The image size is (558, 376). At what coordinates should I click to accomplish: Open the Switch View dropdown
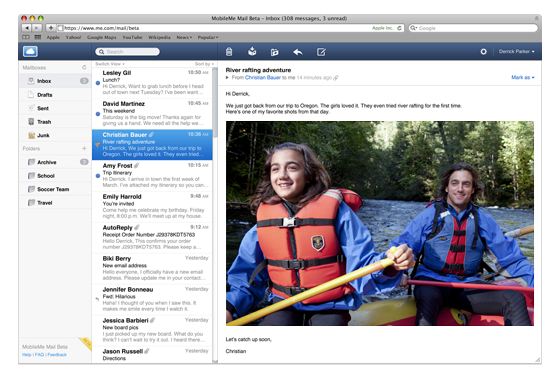[x=110, y=64]
